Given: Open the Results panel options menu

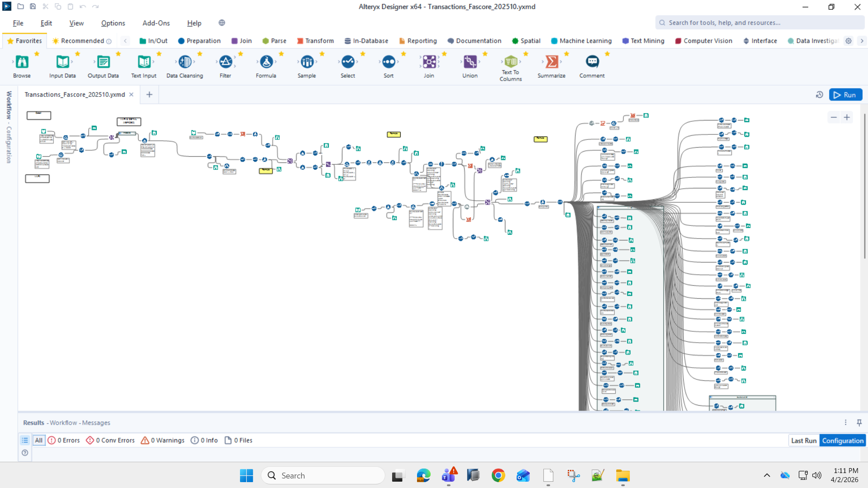Looking at the screenshot, I should (845, 422).
